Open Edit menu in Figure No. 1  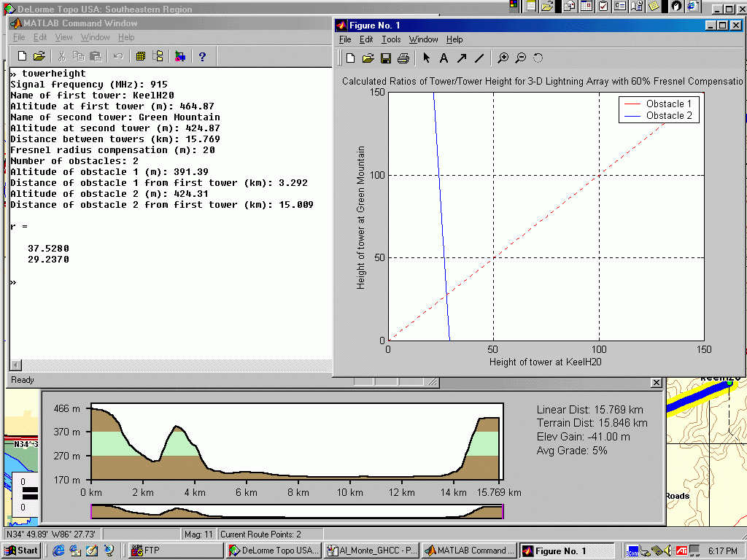(366, 39)
